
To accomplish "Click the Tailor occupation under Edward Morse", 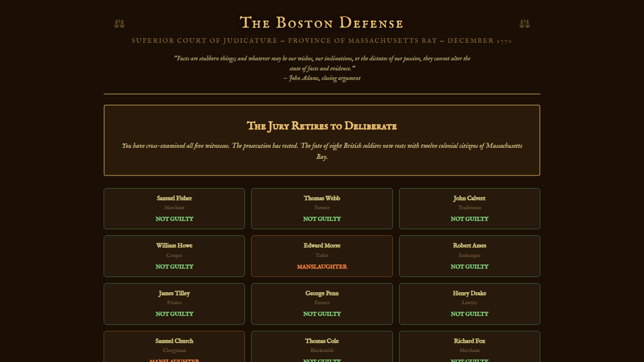I will tap(322, 255).
